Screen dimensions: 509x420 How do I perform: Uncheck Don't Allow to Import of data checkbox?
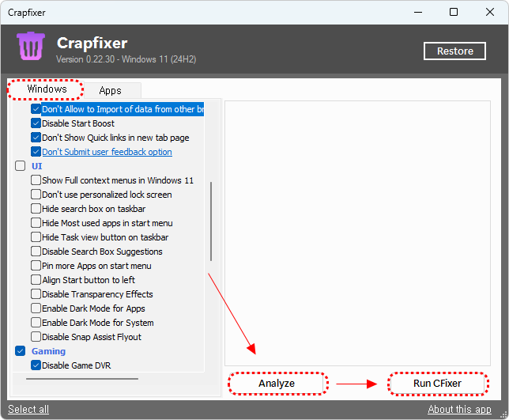coord(36,109)
